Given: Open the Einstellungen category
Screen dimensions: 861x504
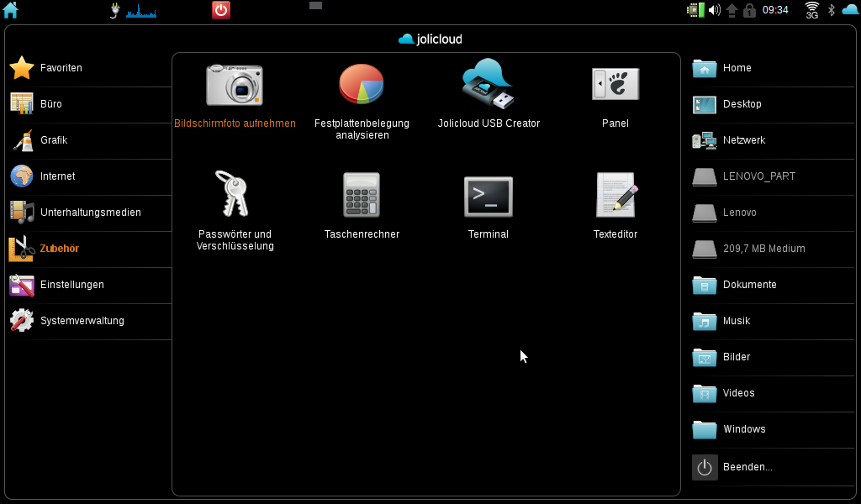Looking at the screenshot, I should [90, 285].
